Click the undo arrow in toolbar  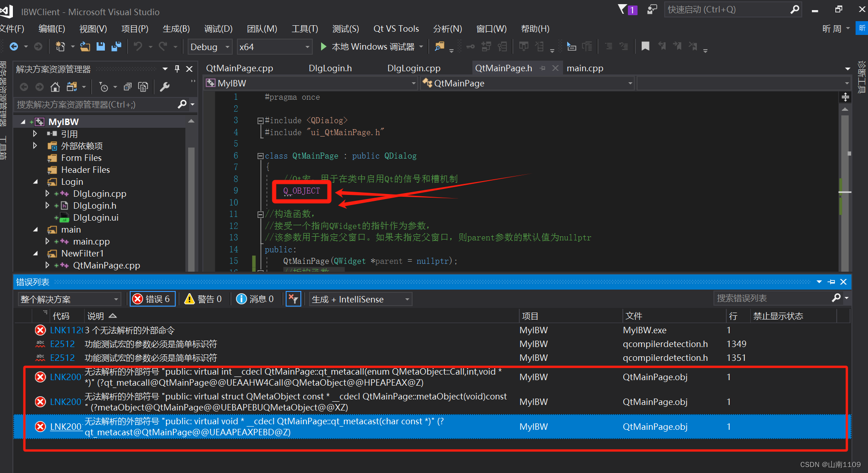(x=138, y=46)
